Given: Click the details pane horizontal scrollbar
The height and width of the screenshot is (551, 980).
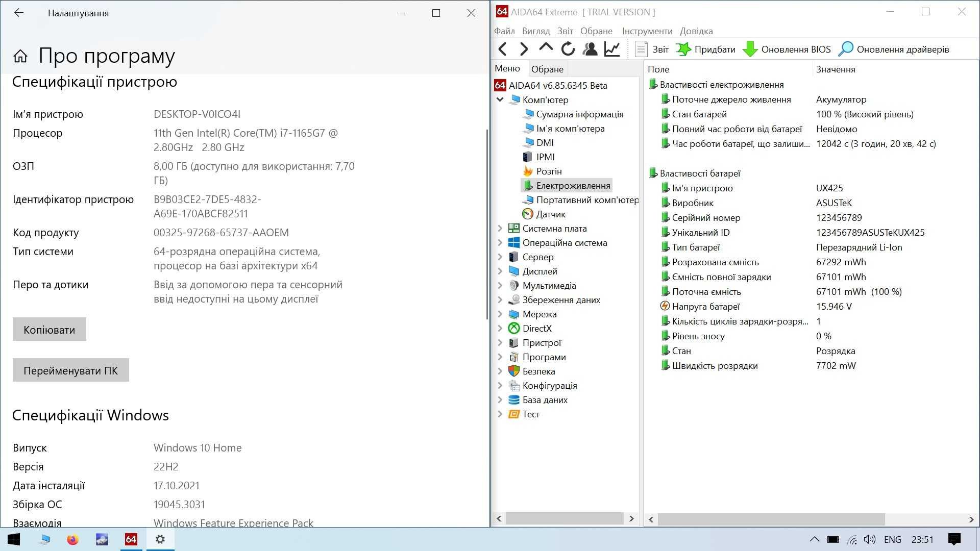Looking at the screenshot, I should click(771, 519).
